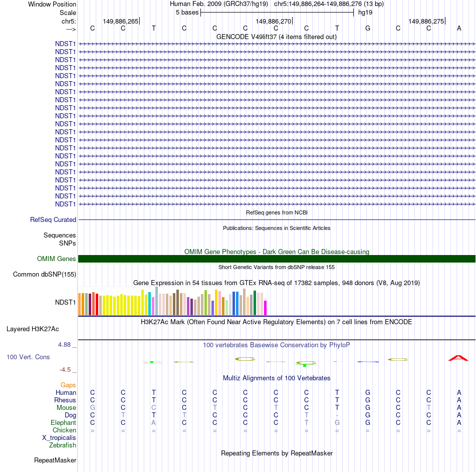
Task: Click the red A PhyloP conservation logo
Action: pyautogui.click(x=458, y=358)
